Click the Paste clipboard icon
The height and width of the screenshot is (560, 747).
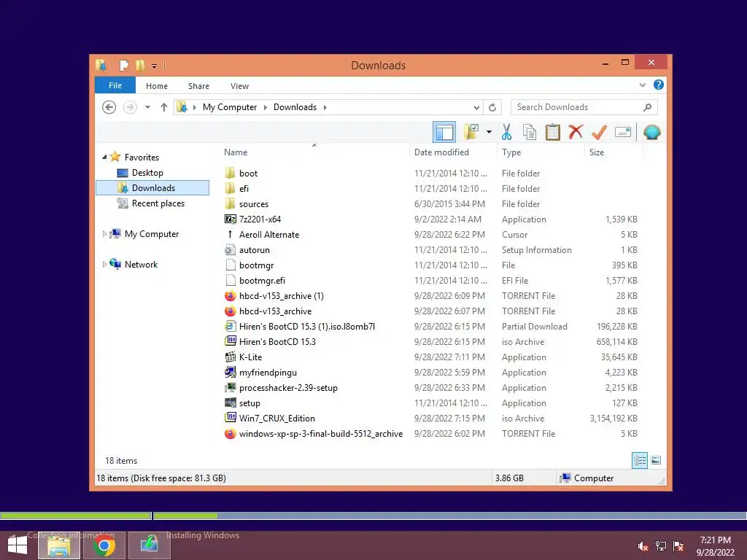553,132
